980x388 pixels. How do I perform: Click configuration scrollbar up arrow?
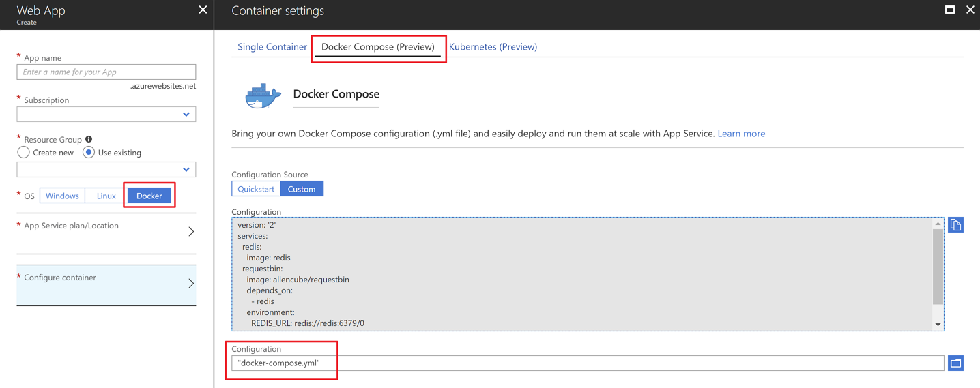(x=938, y=224)
